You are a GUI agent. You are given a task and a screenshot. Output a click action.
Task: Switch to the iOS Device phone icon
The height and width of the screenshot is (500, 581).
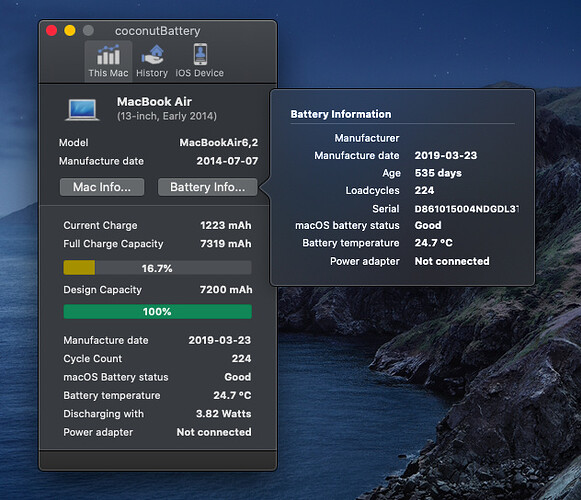[200, 54]
